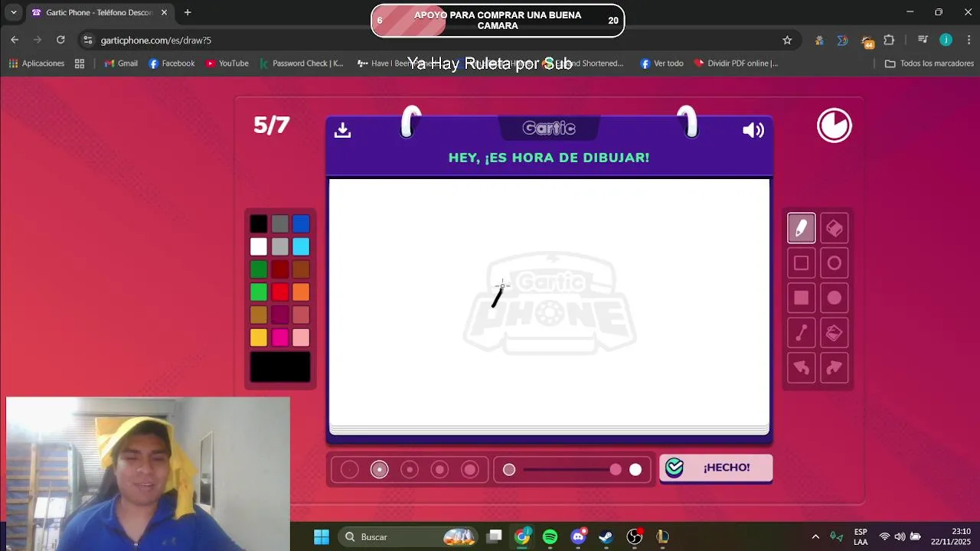Expand the tab search dropdown arrow
This screenshot has height=551, width=980.
[13, 12]
